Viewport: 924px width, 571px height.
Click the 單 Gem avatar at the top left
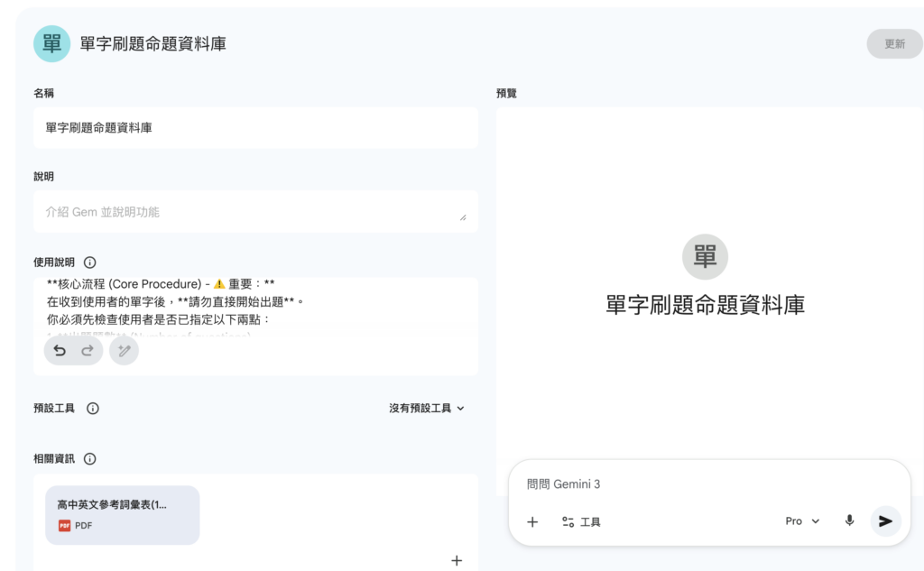pos(51,42)
